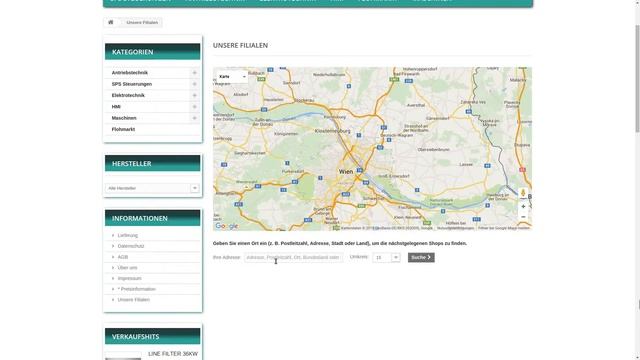
Task: Open the Impressum information link
Action: pyautogui.click(x=129, y=278)
